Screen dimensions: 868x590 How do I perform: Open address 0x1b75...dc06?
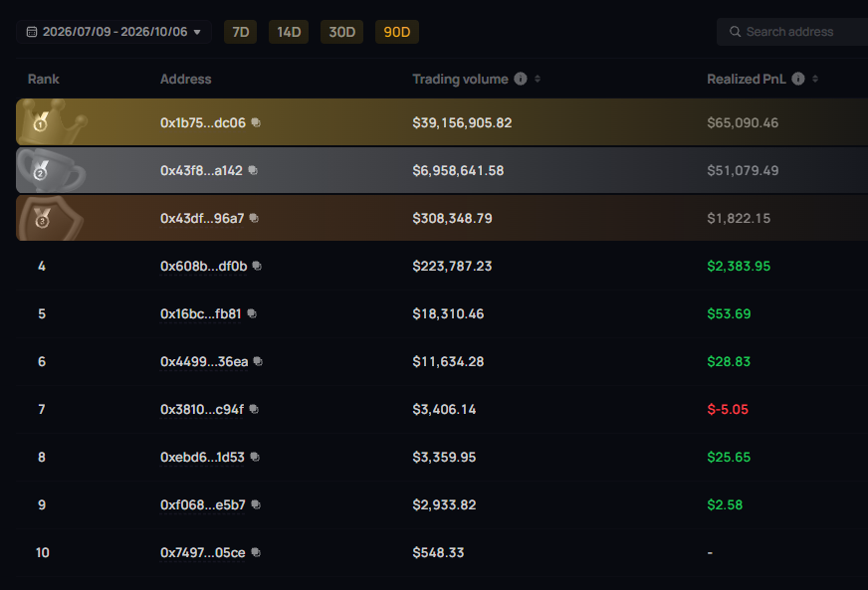click(203, 122)
